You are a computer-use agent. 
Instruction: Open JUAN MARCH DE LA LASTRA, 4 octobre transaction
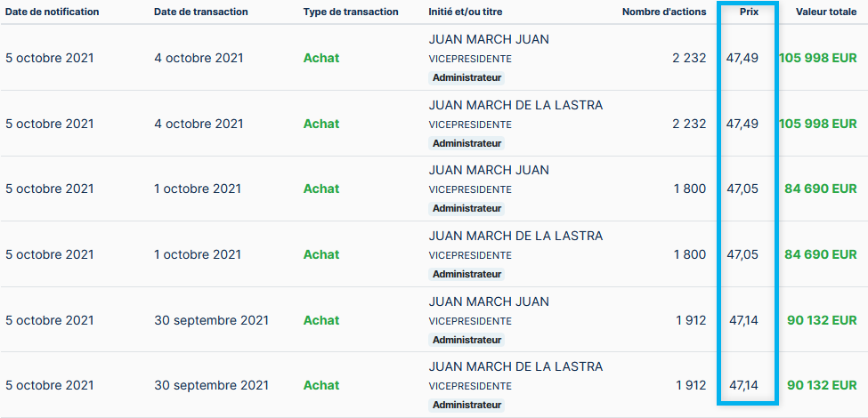(515, 105)
